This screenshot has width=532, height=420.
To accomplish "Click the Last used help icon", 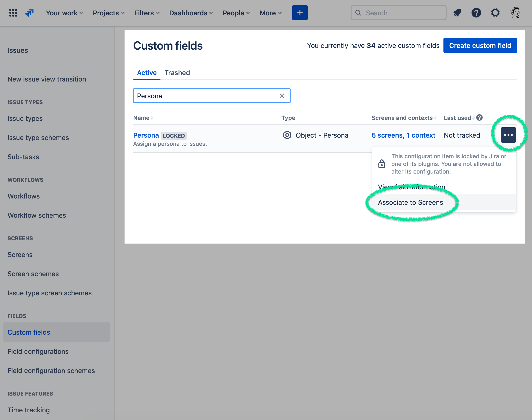I will pyautogui.click(x=479, y=118).
